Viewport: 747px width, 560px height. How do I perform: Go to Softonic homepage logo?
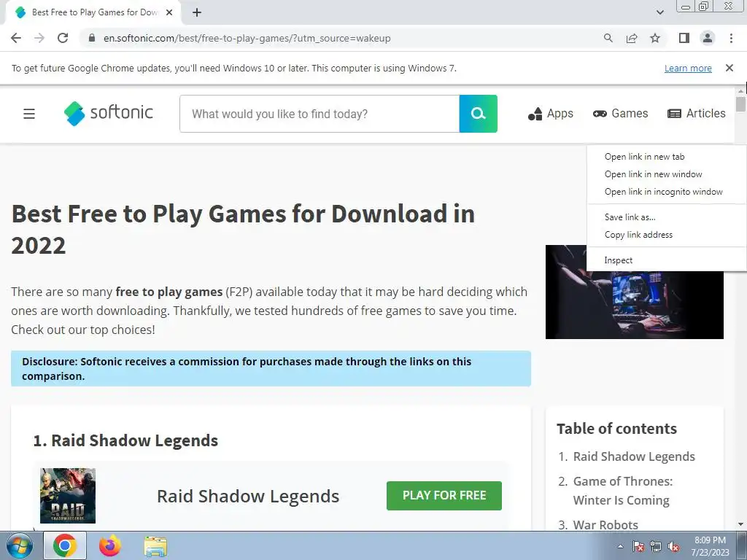(109, 113)
